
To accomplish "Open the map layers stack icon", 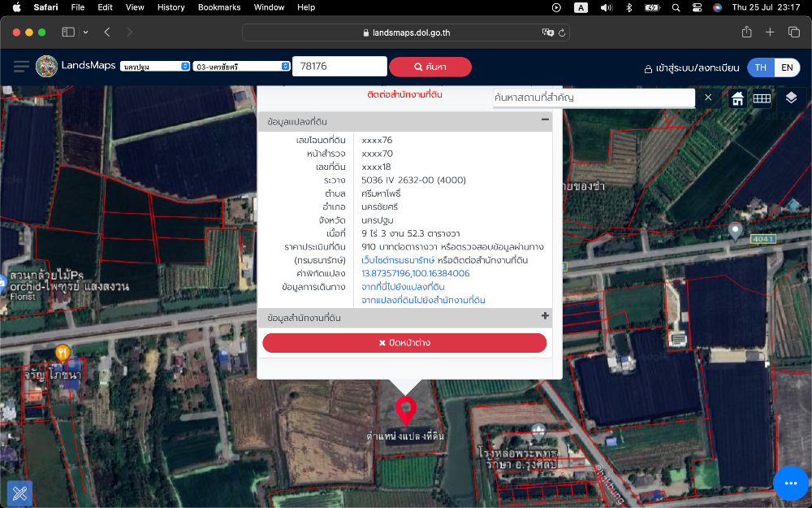I will [x=791, y=98].
